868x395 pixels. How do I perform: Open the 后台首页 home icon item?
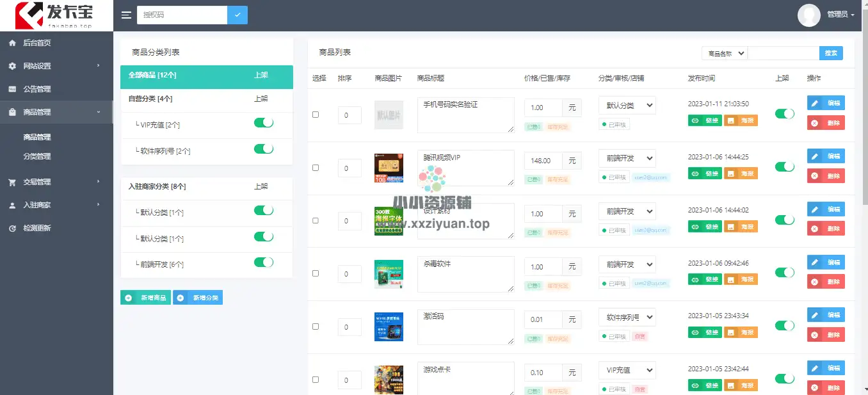pos(36,43)
